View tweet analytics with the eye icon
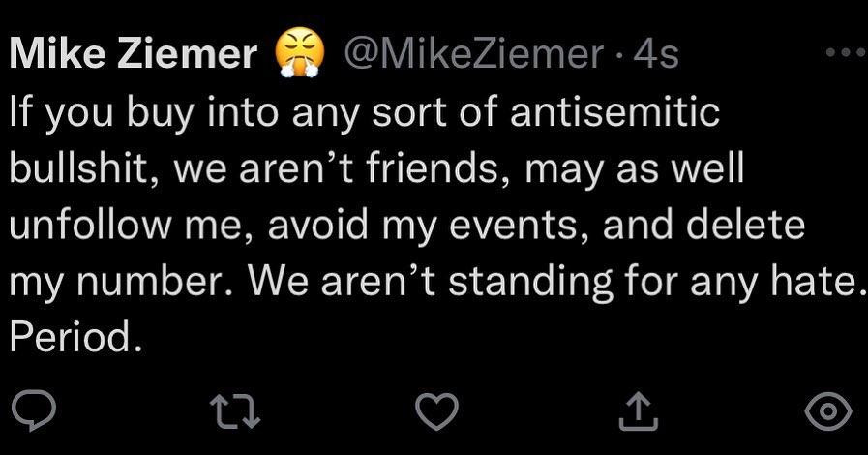Viewport: 868px width, 455px height. pos(829,412)
